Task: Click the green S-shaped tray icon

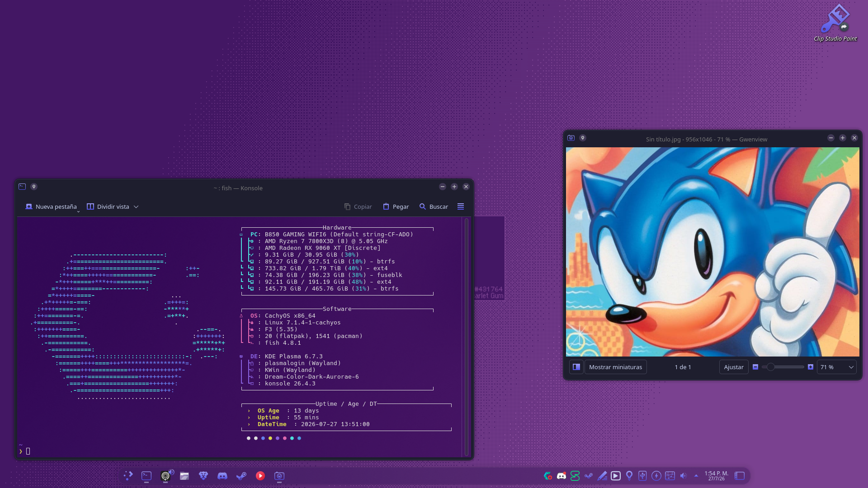Action: tap(575, 475)
